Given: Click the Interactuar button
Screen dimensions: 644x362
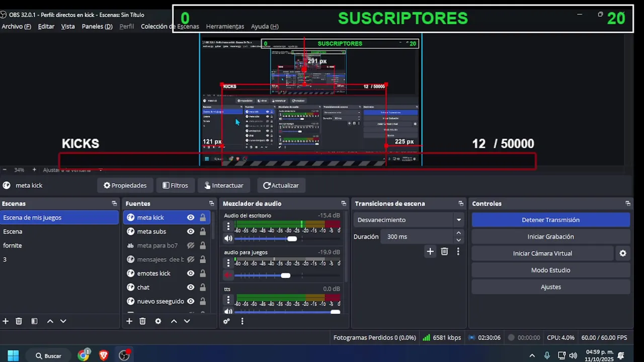Looking at the screenshot, I should point(224,186).
